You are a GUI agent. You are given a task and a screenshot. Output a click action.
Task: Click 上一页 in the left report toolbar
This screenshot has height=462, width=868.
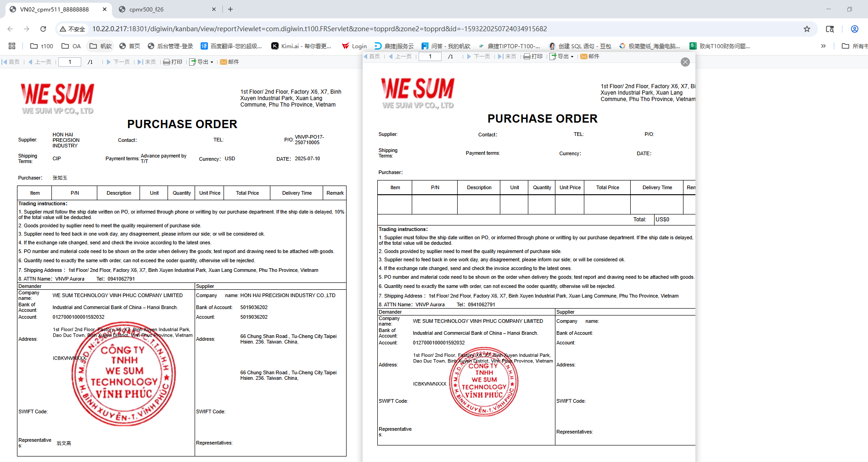click(40, 62)
